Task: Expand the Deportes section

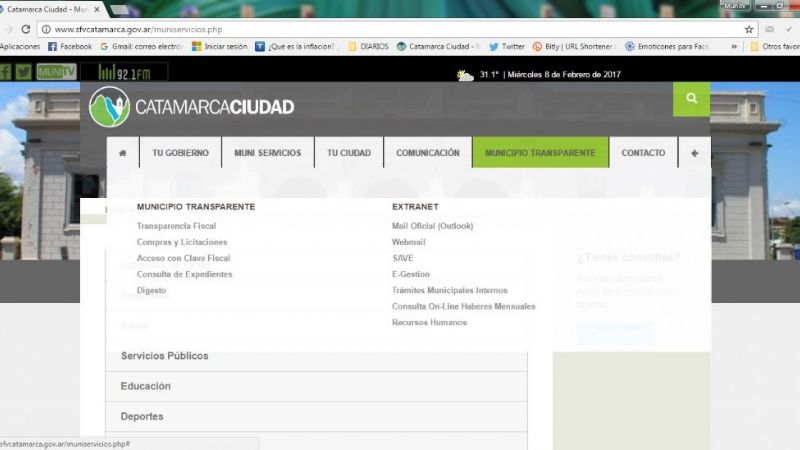Action: (316, 416)
